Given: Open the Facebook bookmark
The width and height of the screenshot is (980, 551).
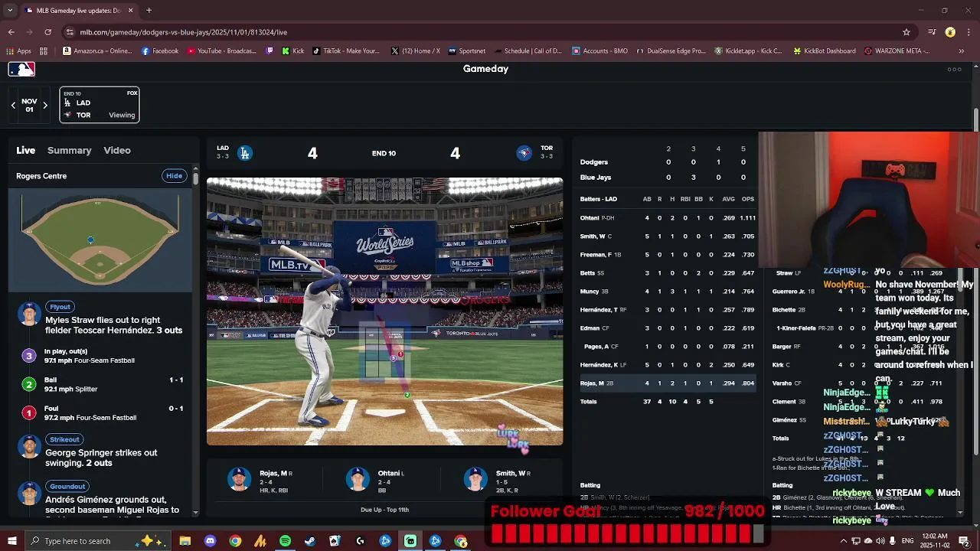Looking at the screenshot, I should 160,51.
